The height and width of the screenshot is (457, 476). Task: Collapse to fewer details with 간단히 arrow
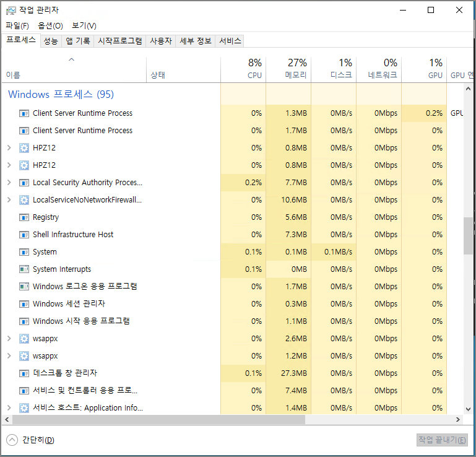pos(12,440)
